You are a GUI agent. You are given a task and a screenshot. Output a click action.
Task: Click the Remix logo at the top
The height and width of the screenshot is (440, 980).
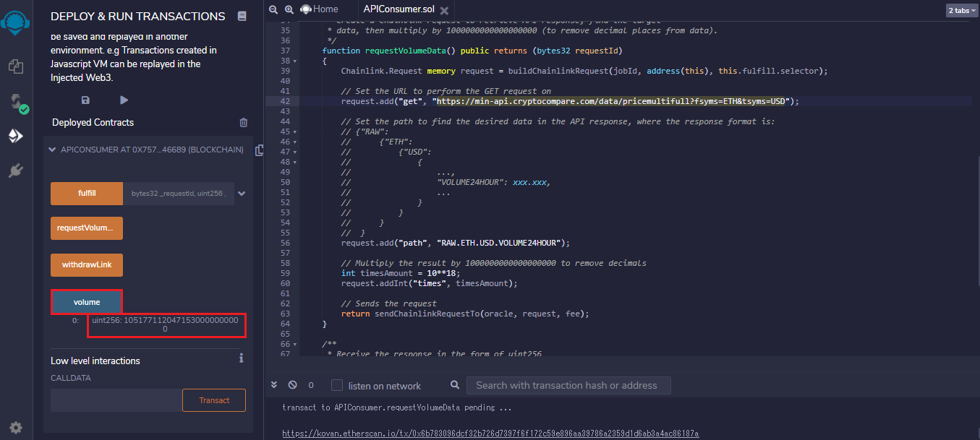point(15,24)
